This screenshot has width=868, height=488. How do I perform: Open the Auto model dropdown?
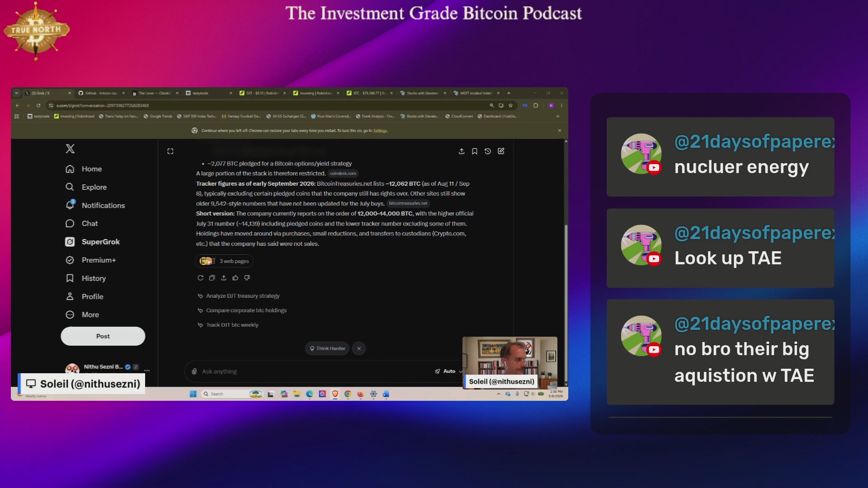coord(448,371)
